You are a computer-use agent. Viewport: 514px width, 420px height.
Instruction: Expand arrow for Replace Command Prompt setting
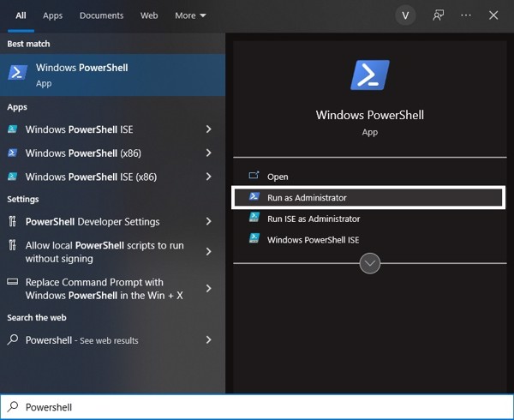click(x=209, y=288)
